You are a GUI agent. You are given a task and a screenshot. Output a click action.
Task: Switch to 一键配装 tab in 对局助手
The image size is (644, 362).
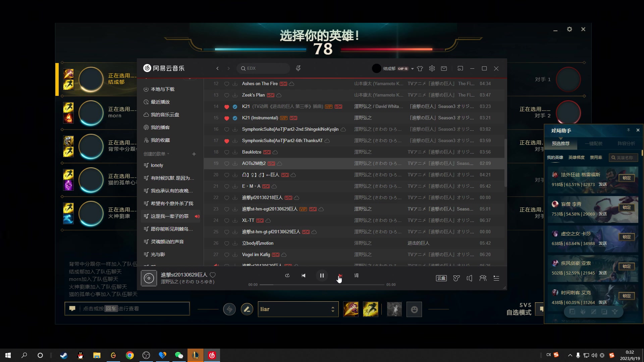point(593,143)
